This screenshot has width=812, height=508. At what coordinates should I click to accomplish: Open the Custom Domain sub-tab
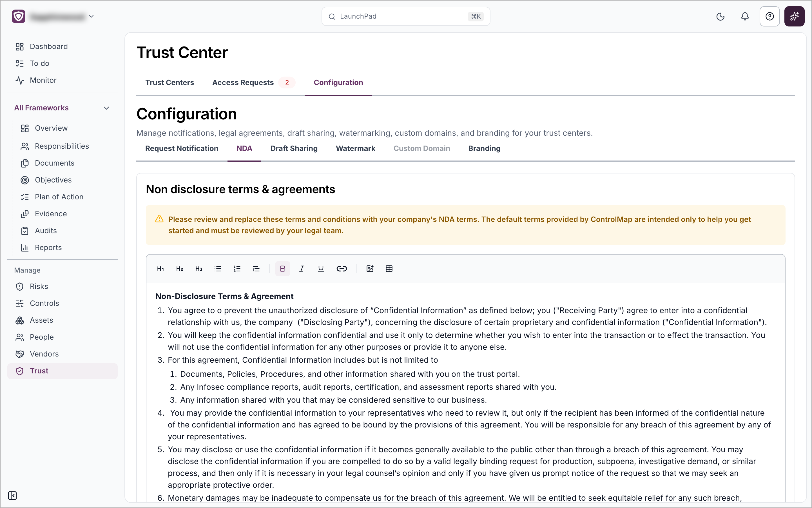pos(421,148)
